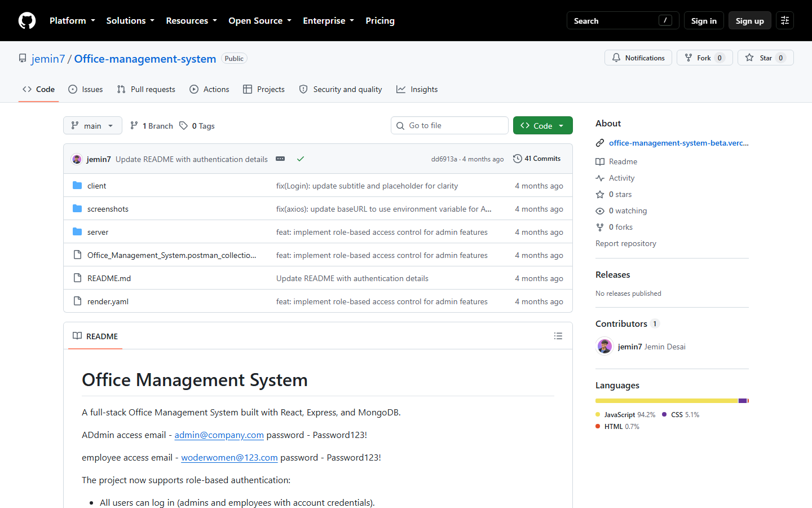Open the Office-management-system repository link

point(145,59)
